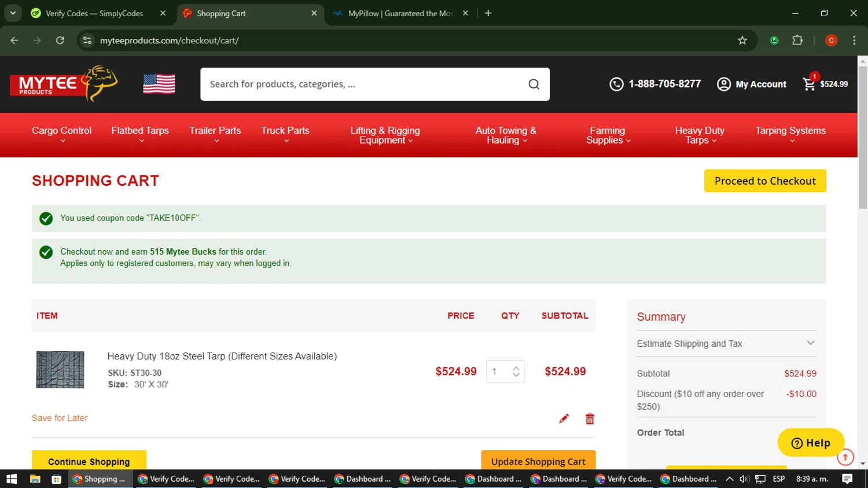Open the volume control in system tray
Image resolution: width=868 pixels, height=488 pixels.
pyautogui.click(x=744, y=479)
